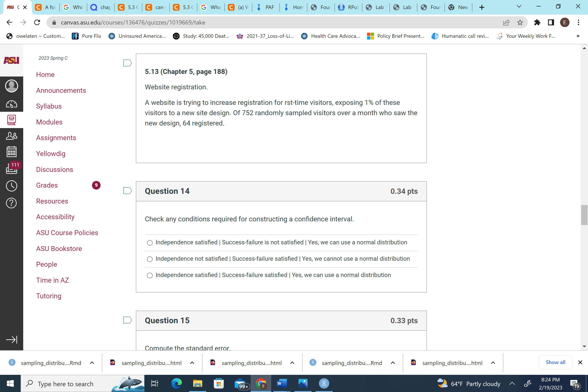The width and height of the screenshot is (588, 392).
Task: Select 'Independence satisfied | Success-failure satisfied' option
Action: click(x=150, y=275)
